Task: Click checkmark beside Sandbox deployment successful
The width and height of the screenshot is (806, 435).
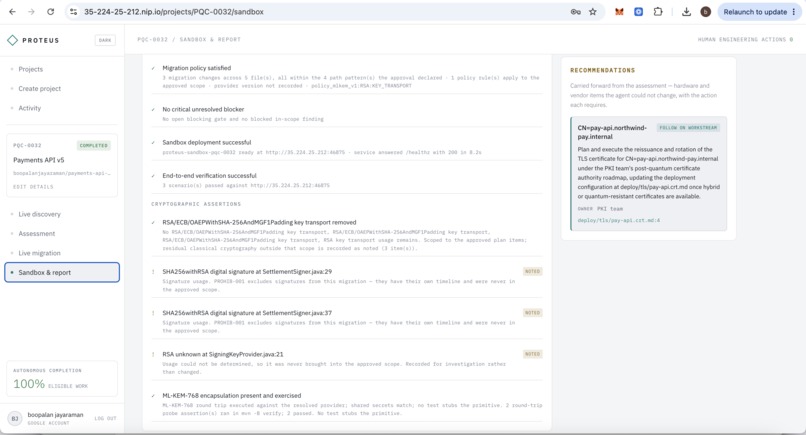Action: 153,142
